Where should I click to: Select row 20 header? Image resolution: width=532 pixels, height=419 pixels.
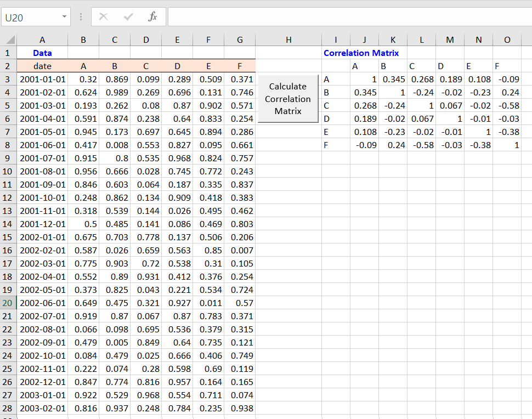click(x=8, y=303)
